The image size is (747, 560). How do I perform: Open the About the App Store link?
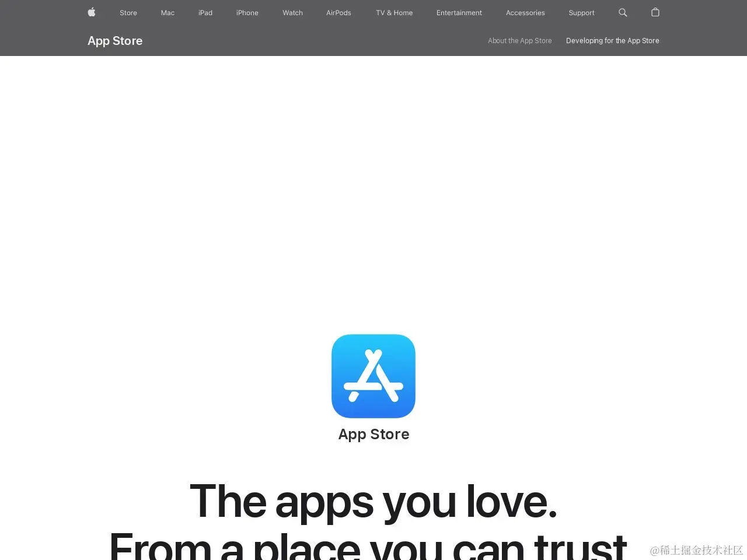(x=520, y=41)
